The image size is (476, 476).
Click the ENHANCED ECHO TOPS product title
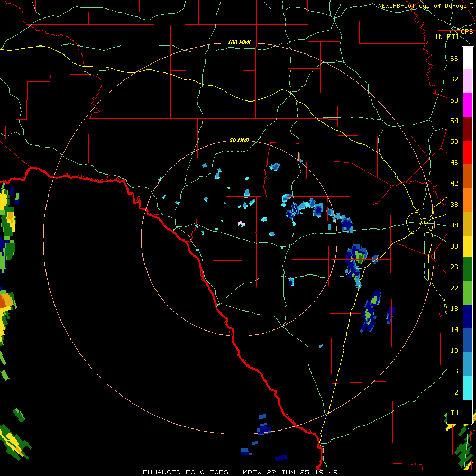[186, 472]
